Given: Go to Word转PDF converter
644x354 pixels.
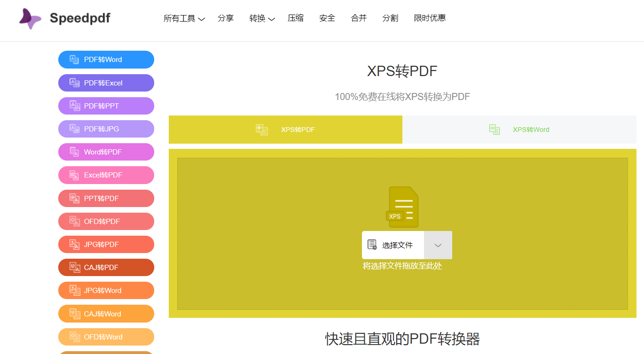Looking at the screenshot, I should [x=106, y=152].
